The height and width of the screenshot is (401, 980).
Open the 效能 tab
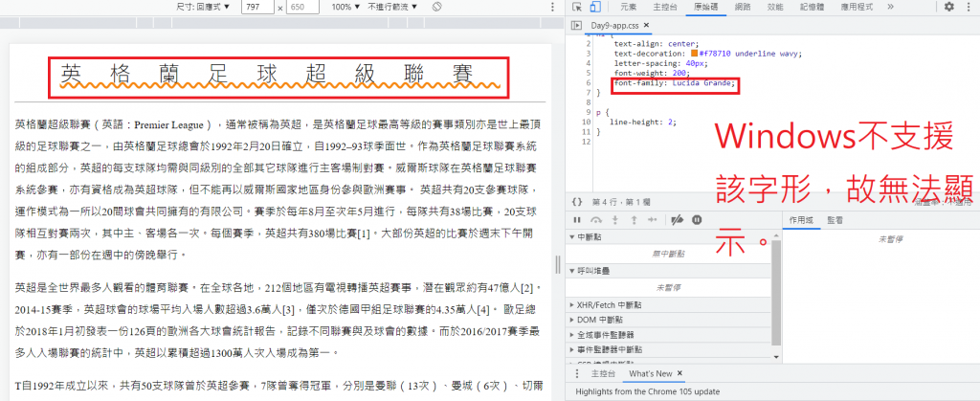pyautogui.click(x=775, y=7)
